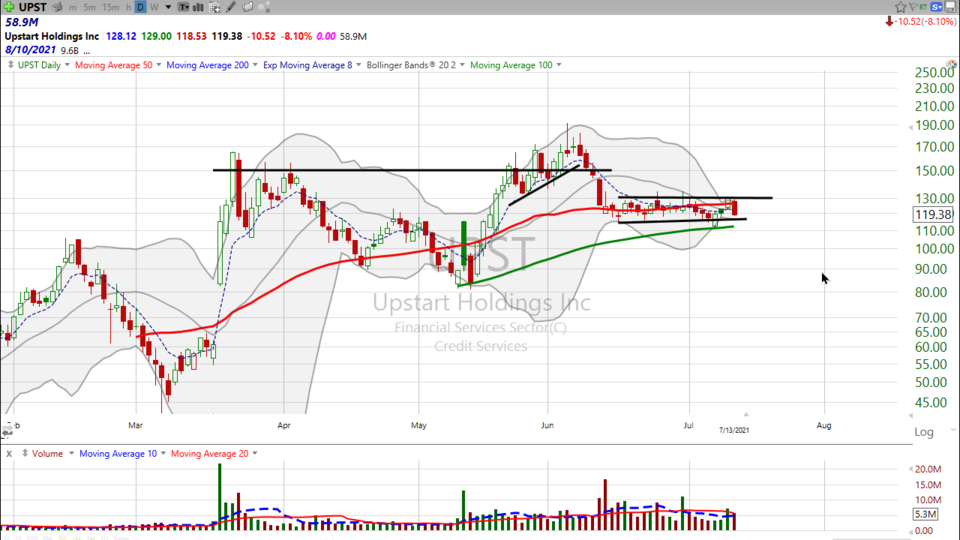
Task: Click the 5.3M volume label on axis
Action: 925,514
